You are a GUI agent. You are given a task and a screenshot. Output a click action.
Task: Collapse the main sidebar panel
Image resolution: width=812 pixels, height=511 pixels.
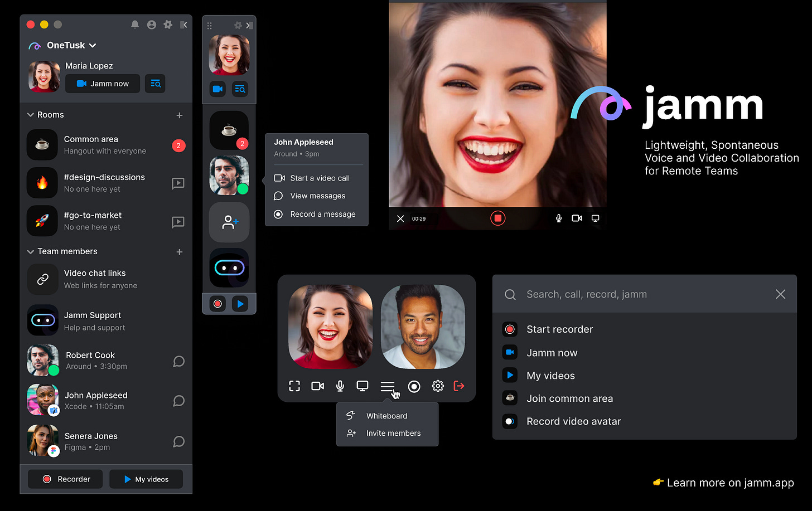point(183,25)
